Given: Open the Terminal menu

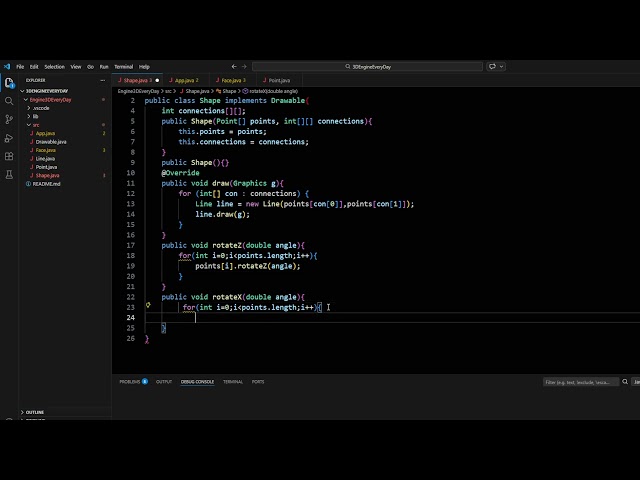Looking at the screenshot, I should click(x=124, y=67).
